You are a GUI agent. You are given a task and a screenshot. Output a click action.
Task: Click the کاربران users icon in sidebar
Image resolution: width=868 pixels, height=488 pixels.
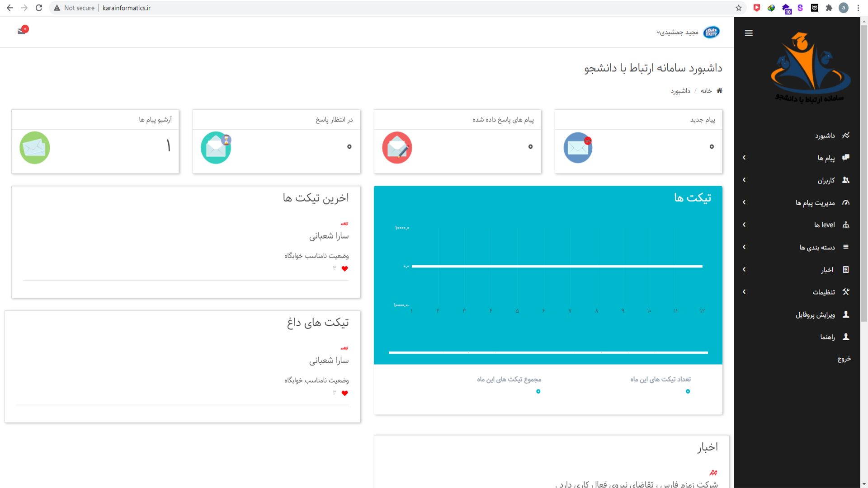(846, 180)
